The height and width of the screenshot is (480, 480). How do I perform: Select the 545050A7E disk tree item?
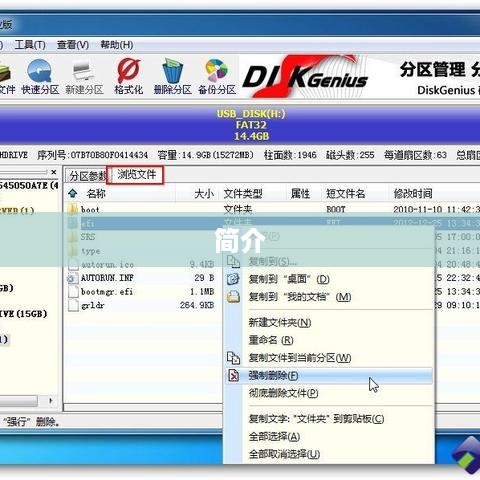point(29,185)
